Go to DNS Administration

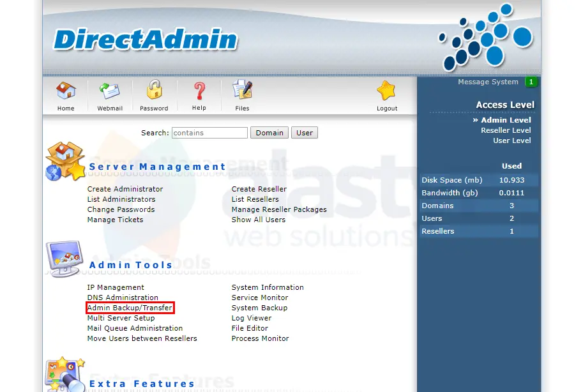pos(123,298)
